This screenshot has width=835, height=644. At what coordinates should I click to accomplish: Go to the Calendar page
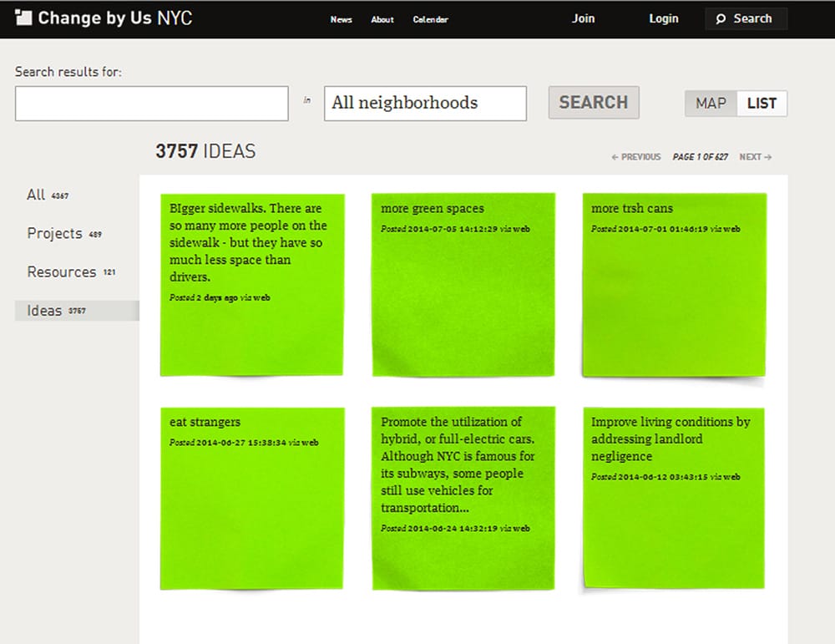tap(430, 19)
